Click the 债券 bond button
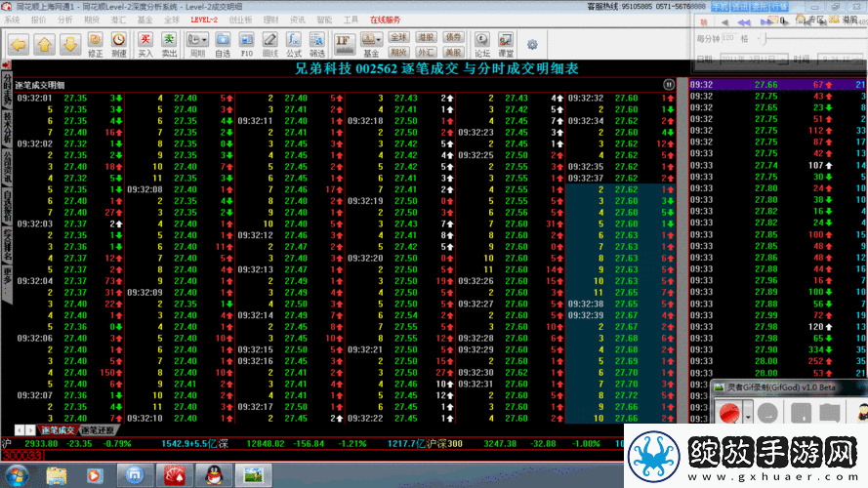 tap(453, 37)
